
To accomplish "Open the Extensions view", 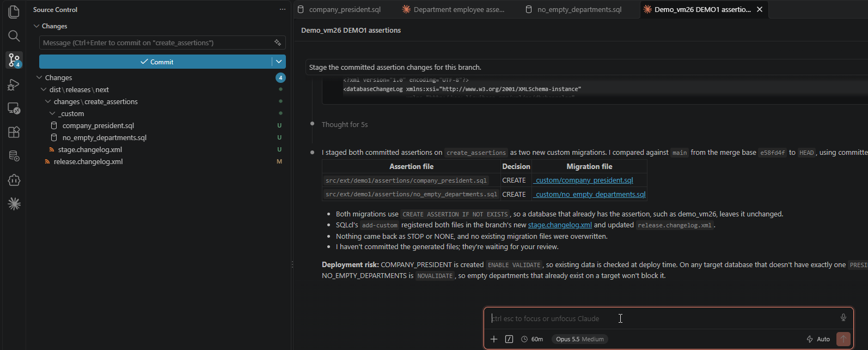I will (x=14, y=132).
